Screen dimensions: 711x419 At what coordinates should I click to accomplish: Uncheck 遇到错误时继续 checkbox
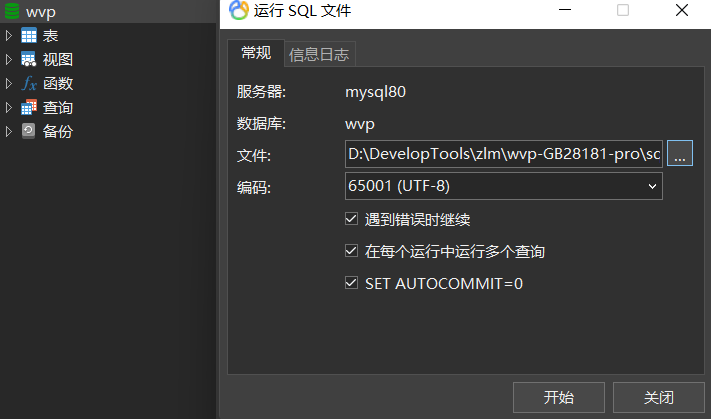(351, 219)
